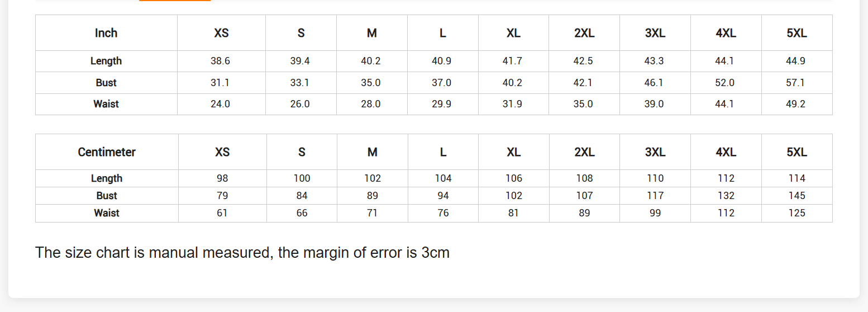Image resolution: width=868 pixels, height=312 pixels.
Task: Click the 2XL header in the Inch table
Action: [584, 33]
